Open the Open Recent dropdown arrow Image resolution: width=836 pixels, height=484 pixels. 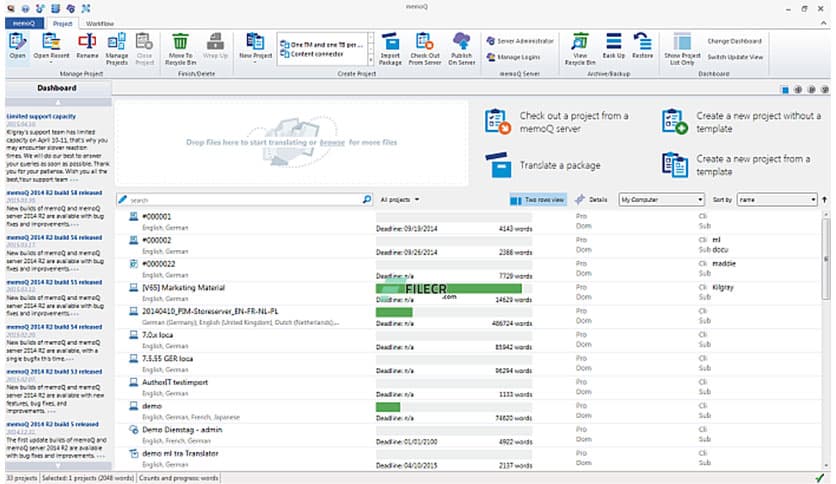(x=51, y=62)
